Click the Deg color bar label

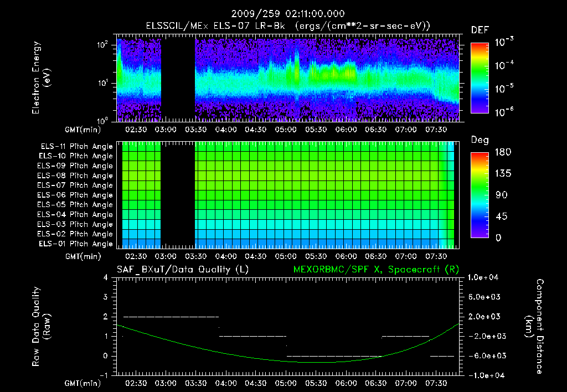(480, 140)
